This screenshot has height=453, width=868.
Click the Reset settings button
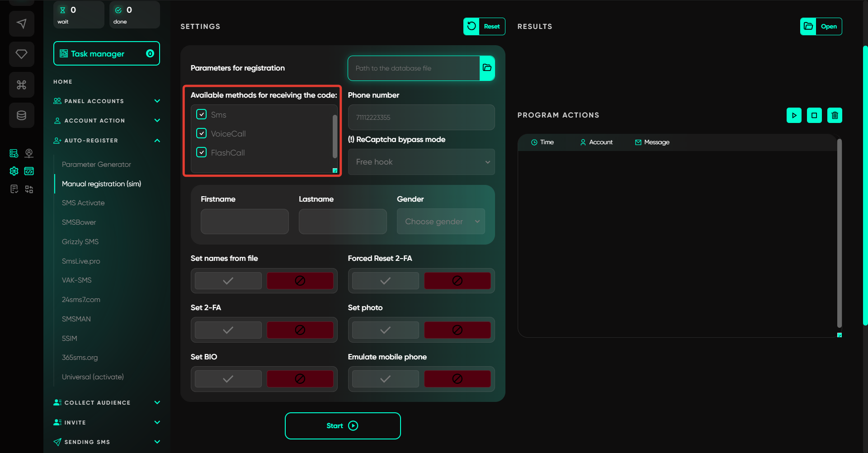coord(484,26)
